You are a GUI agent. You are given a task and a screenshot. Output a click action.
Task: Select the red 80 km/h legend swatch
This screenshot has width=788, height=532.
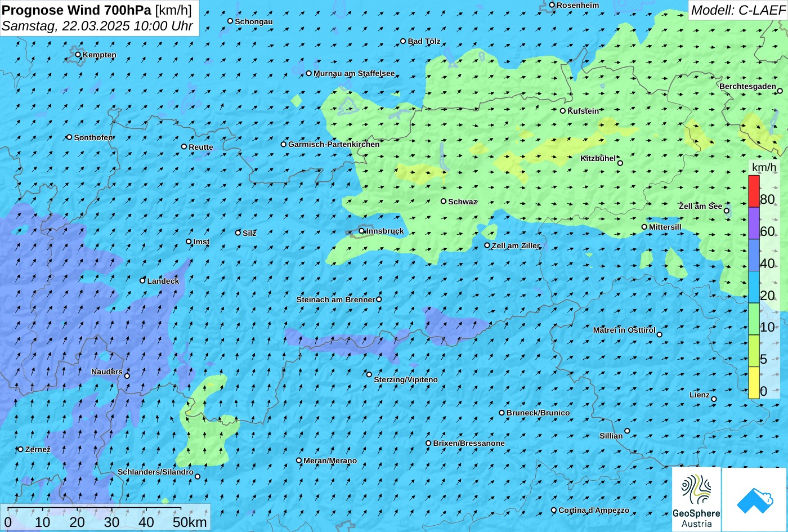pyautogui.click(x=754, y=191)
